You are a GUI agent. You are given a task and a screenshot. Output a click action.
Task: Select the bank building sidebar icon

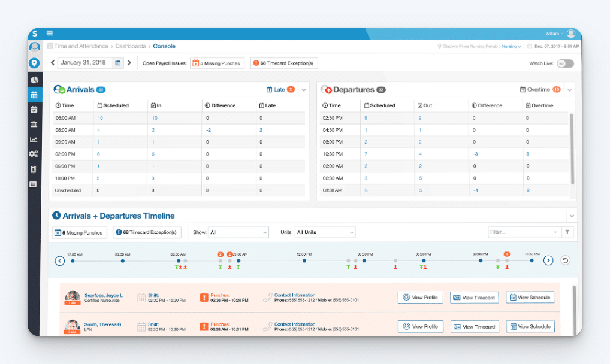(34, 125)
